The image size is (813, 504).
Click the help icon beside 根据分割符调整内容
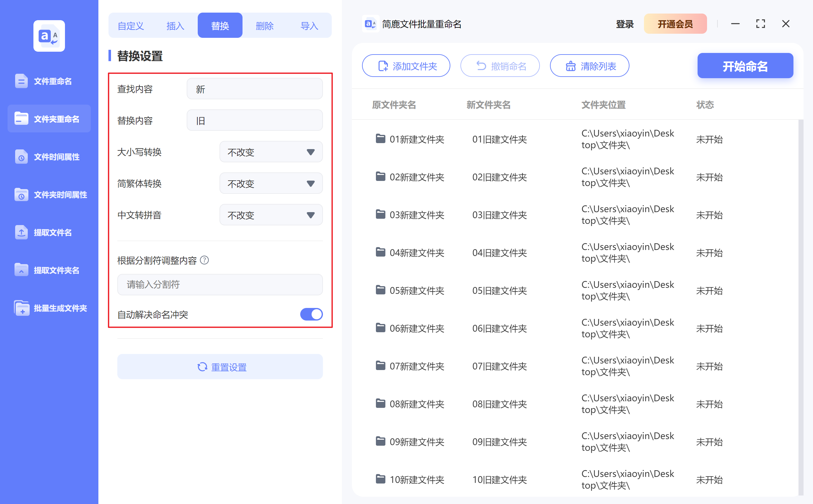tap(205, 260)
